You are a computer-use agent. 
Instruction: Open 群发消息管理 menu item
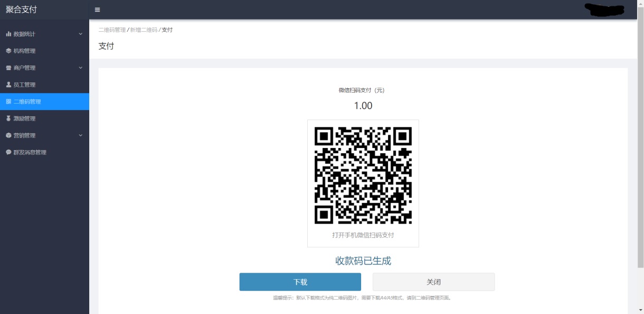pyautogui.click(x=44, y=152)
